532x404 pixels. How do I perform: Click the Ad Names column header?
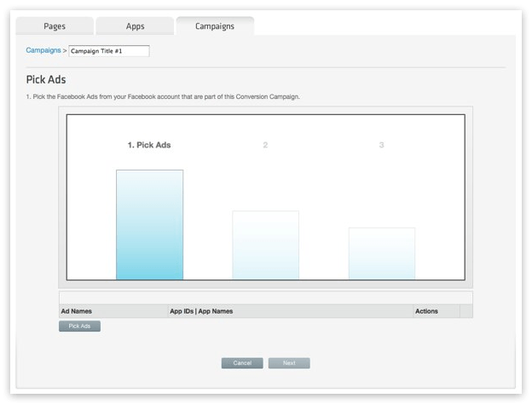point(113,311)
